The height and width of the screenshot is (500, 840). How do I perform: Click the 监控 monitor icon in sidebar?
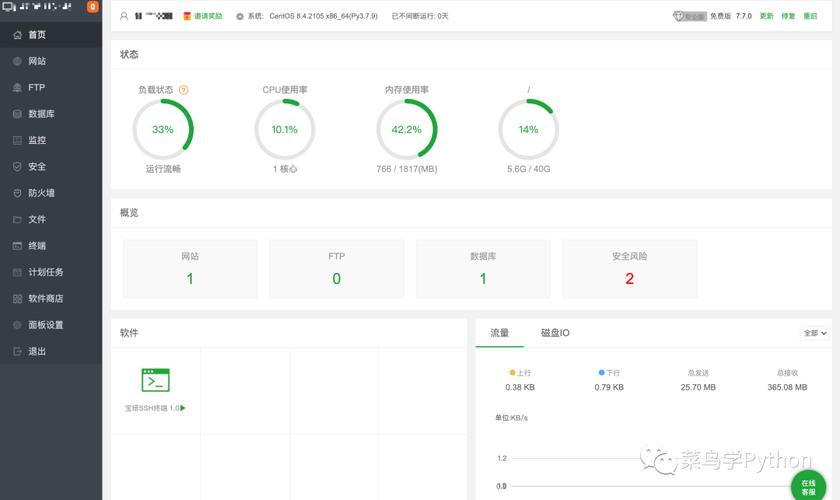coord(17,140)
